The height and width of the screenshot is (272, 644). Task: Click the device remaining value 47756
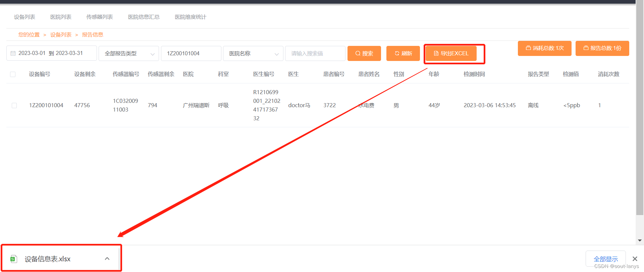[x=82, y=106]
